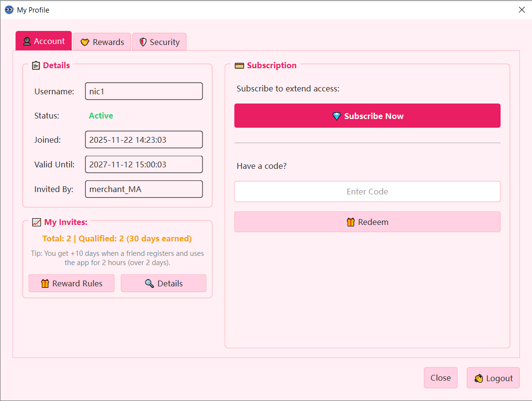Viewport: 532px width, 401px height.
Task: Focus the Enter Code input field
Action: click(367, 192)
